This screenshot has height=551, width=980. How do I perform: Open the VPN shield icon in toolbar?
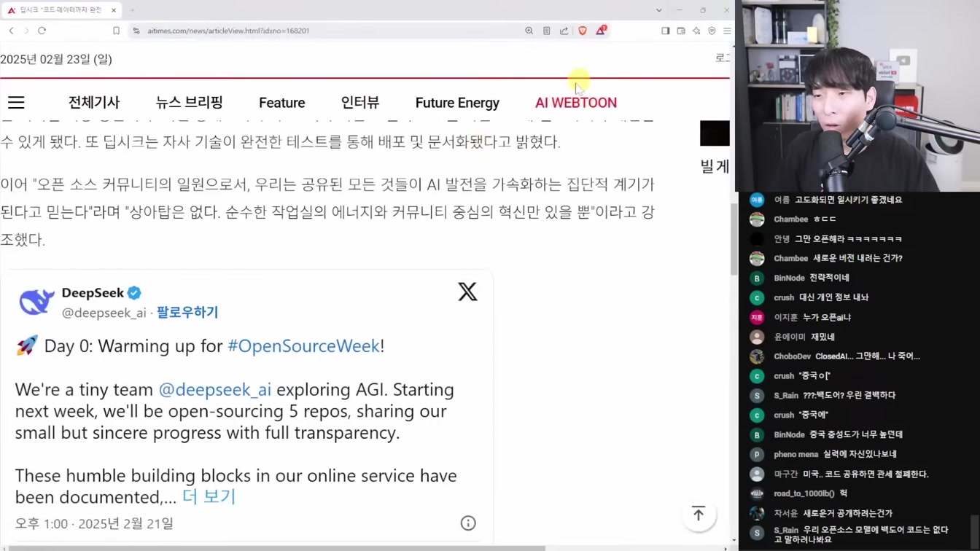[x=712, y=31]
